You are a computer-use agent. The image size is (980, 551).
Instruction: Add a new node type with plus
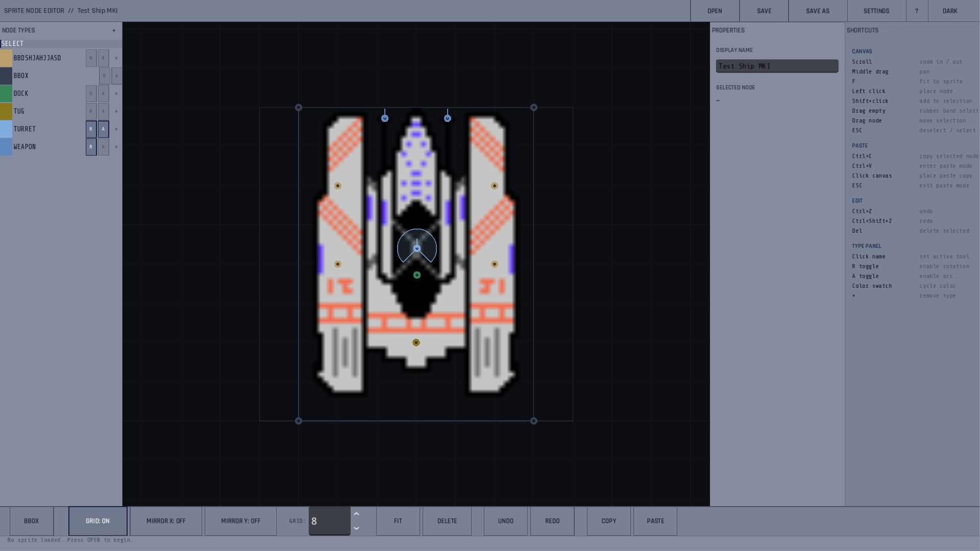click(x=114, y=31)
